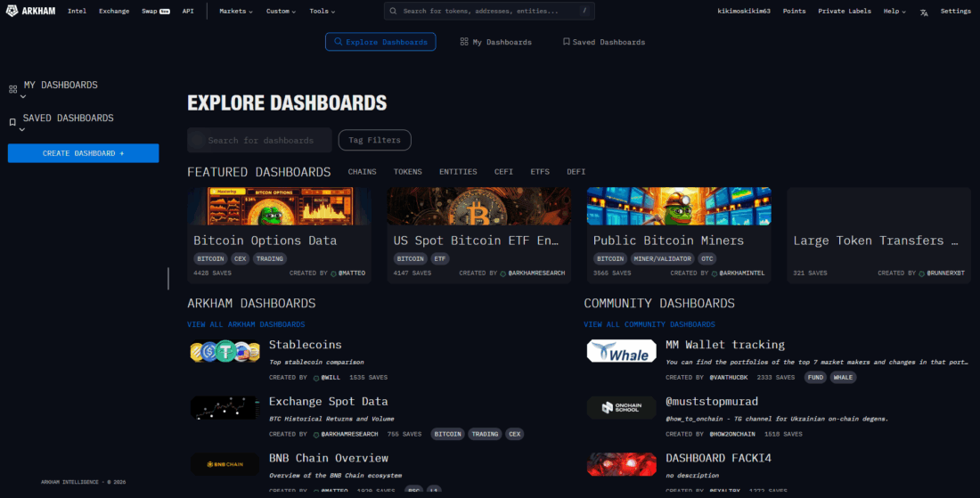Open the @muststopmurad dashboard title
The height and width of the screenshot is (498, 980).
(x=711, y=401)
